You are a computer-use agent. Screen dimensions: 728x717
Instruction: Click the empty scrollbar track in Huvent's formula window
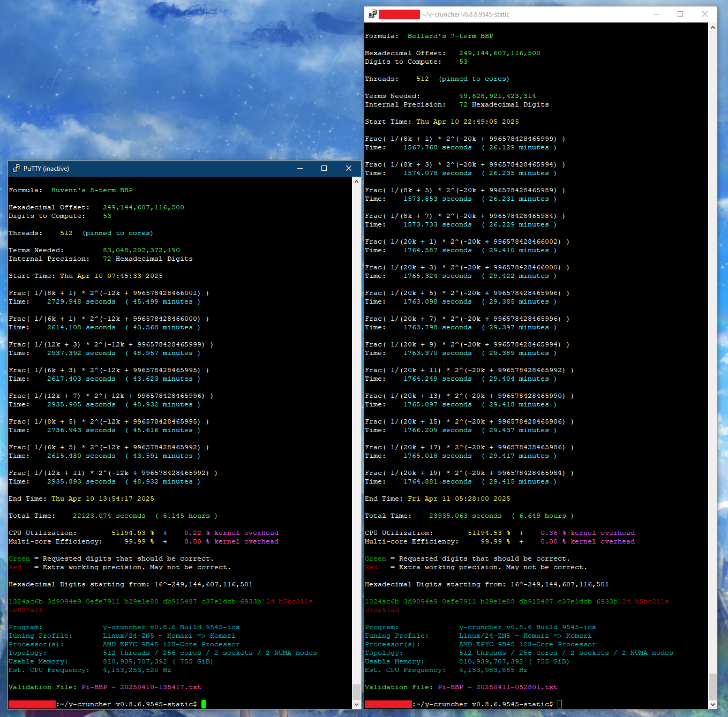coord(357,428)
